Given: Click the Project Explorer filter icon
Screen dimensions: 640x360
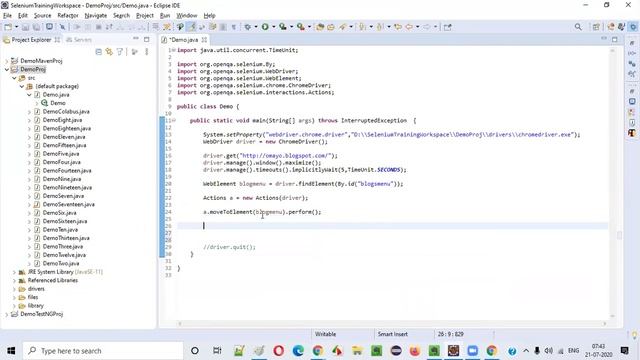Looking at the screenshot, I should pyautogui.click(x=120, y=52).
